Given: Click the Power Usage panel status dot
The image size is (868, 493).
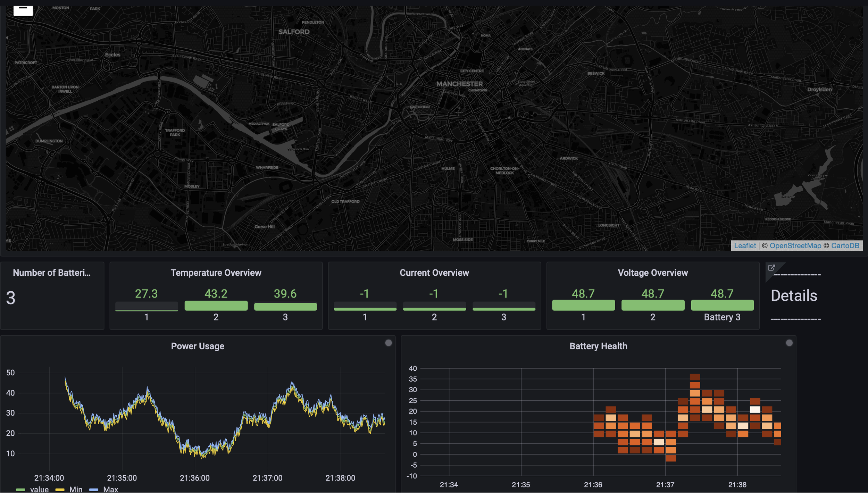Looking at the screenshot, I should [x=389, y=343].
